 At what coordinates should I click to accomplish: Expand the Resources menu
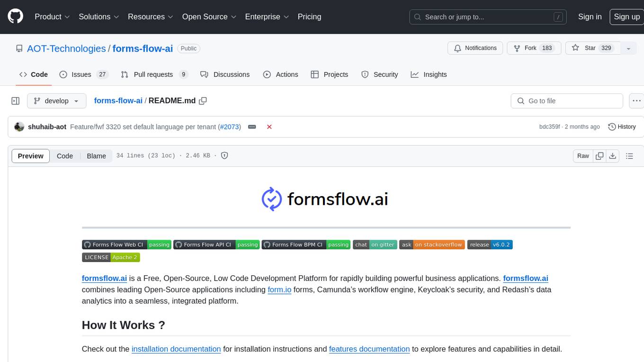(151, 17)
